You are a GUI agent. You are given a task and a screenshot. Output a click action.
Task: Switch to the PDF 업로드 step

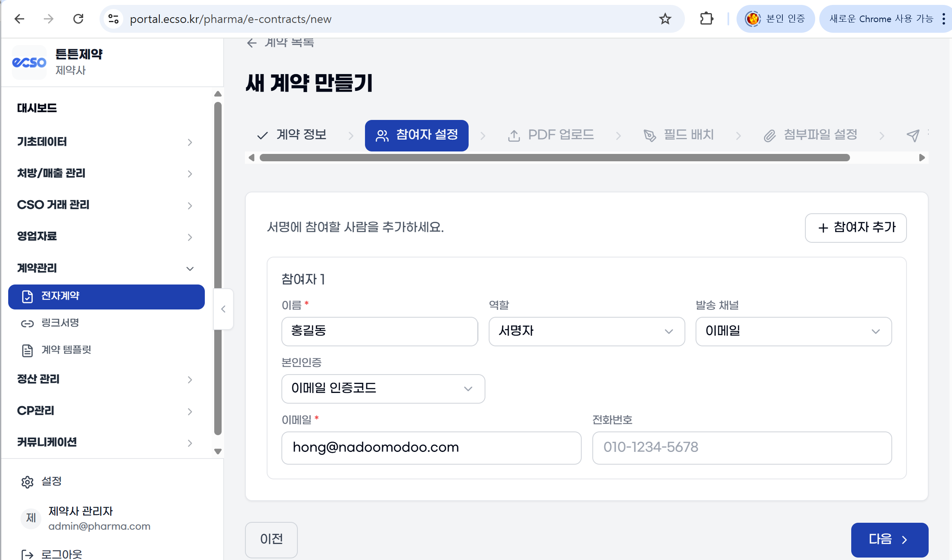tap(551, 135)
